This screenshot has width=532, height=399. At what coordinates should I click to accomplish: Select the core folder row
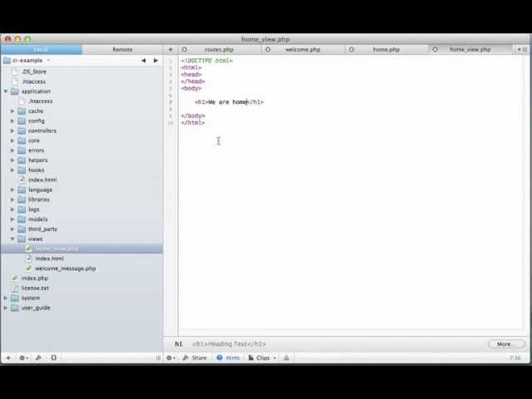pyautogui.click(x=81, y=140)
